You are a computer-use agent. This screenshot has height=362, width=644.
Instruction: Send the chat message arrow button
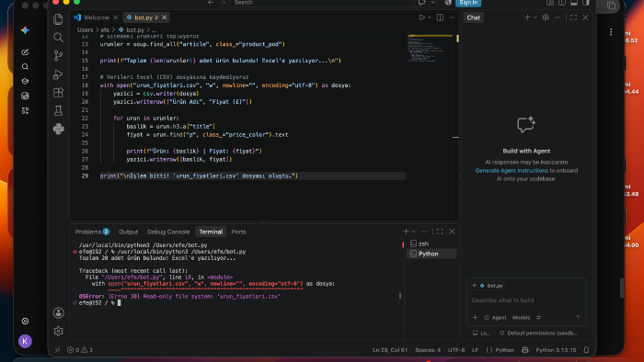578,317
